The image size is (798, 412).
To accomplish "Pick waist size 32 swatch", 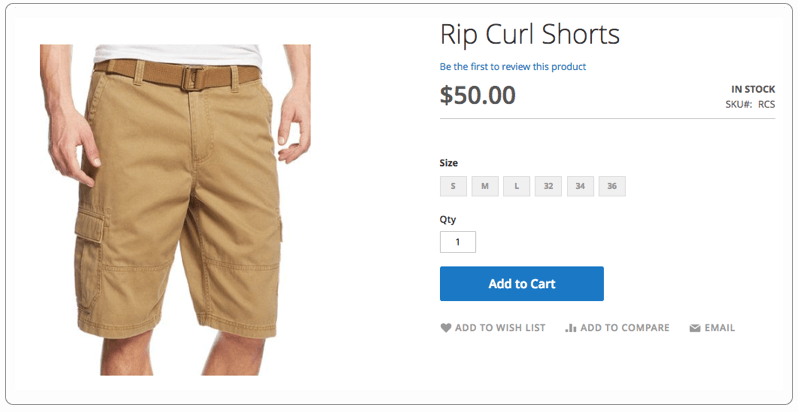I will click(548, 186).
